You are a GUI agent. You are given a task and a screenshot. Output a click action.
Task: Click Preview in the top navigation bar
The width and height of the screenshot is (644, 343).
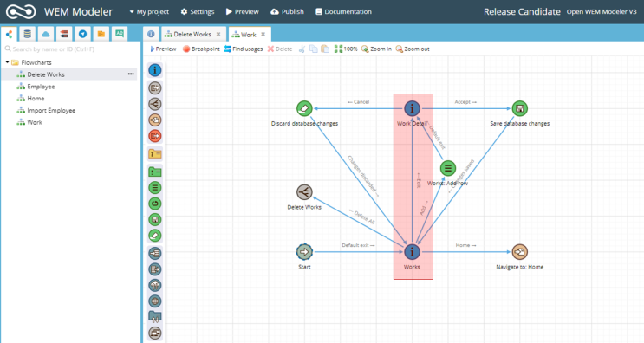tap(243, 12)
